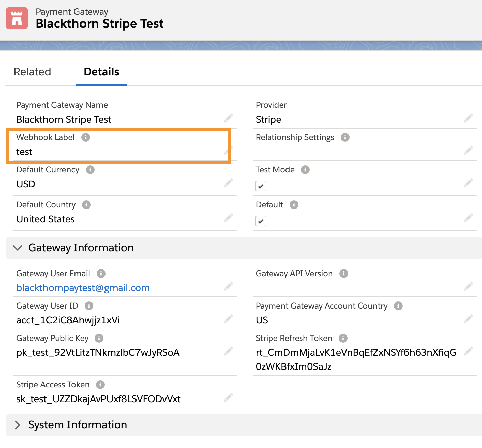
Task: Edit Test Mode pencil icon
Action: (x=469, y=183)
